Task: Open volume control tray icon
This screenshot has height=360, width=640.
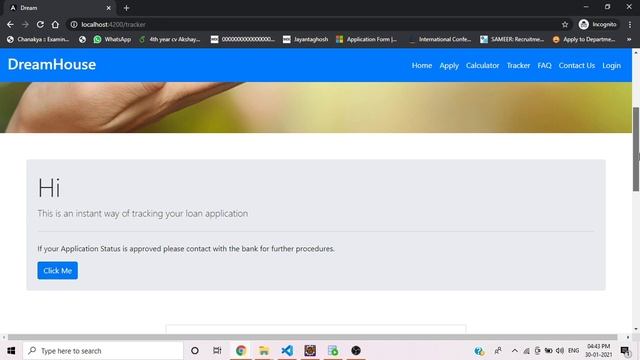Action: point(560,351)
